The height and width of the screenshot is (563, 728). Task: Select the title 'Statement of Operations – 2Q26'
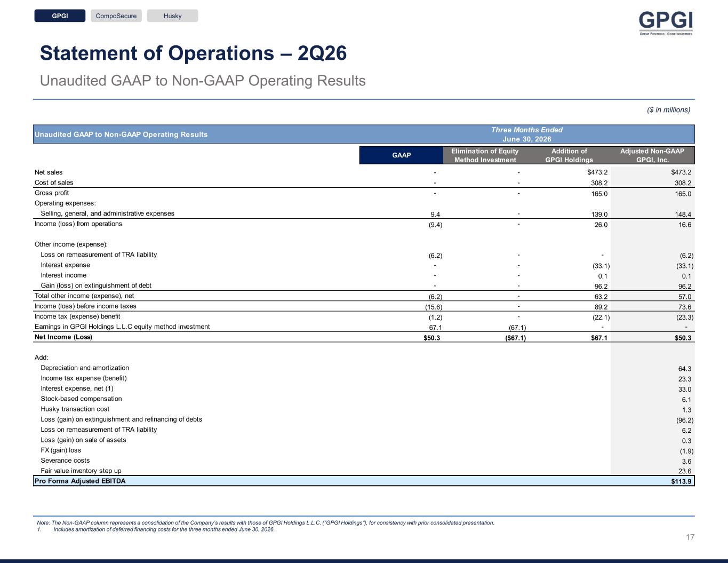point(193,53)
